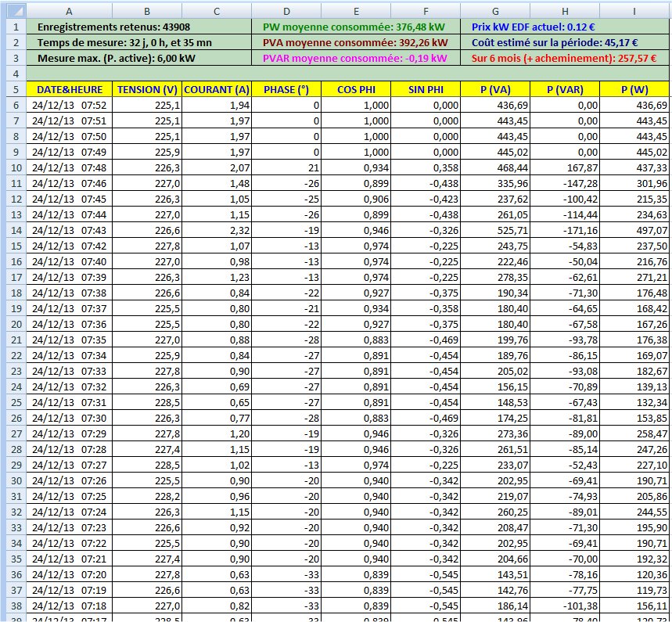This screenshot has height=622, width=672.
Task: Click 'Enregistrements retenus: 43908' cell
Action: 138,27
